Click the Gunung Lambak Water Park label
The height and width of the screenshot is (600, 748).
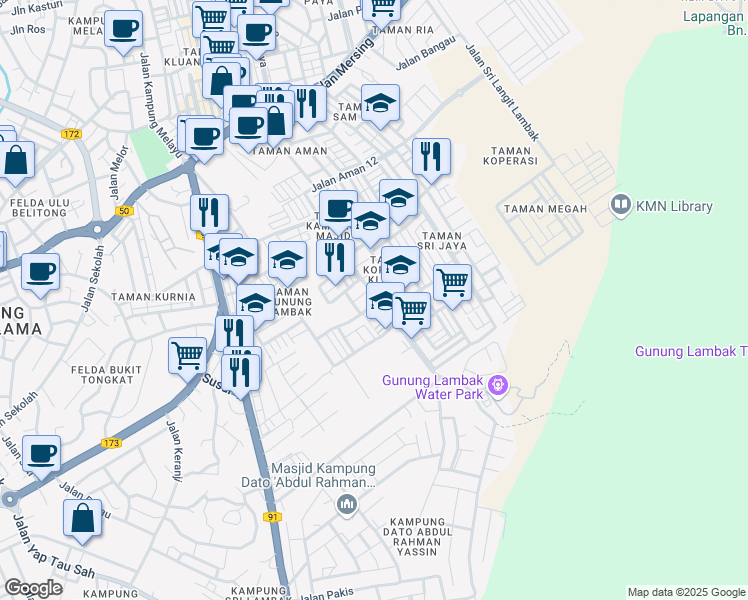click(432, 387)
